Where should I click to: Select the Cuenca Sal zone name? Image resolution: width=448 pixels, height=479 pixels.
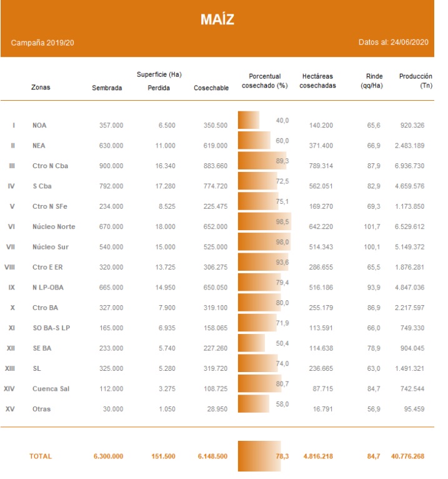(50, 389)
